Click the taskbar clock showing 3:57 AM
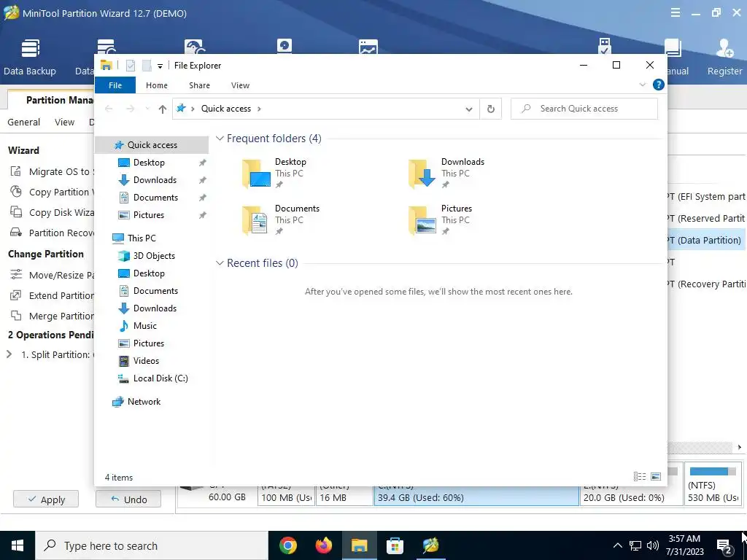The height and width of the screenshot is (560, 747). [x=684, y=545]
